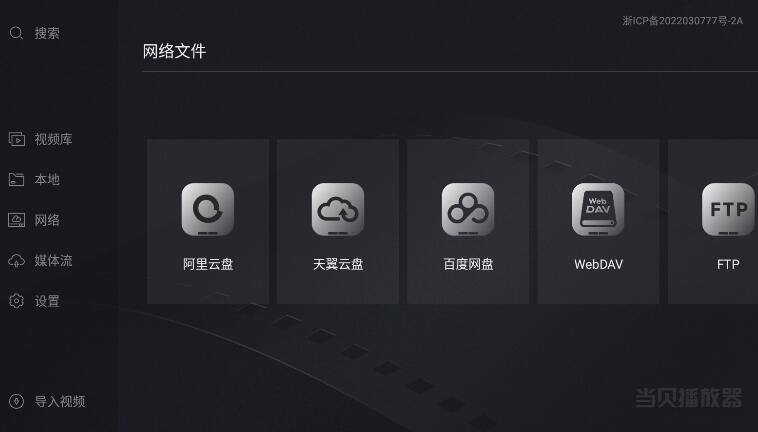Viewport: 758px width, 432px height.
Task: Click the 网络文件 page heading
Action: [x=174, y=51]
